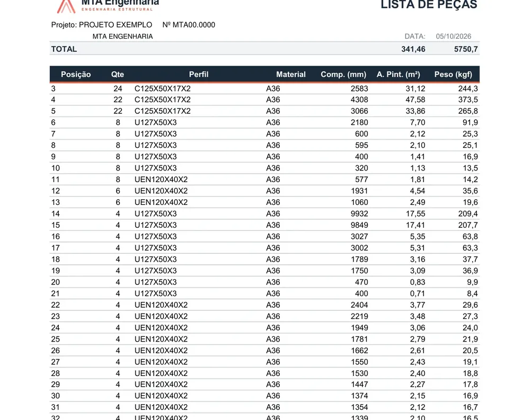This screenshot has height=420, width=530.
Task: Click length 3066 in position 5 row
Action: click(359, 112)
